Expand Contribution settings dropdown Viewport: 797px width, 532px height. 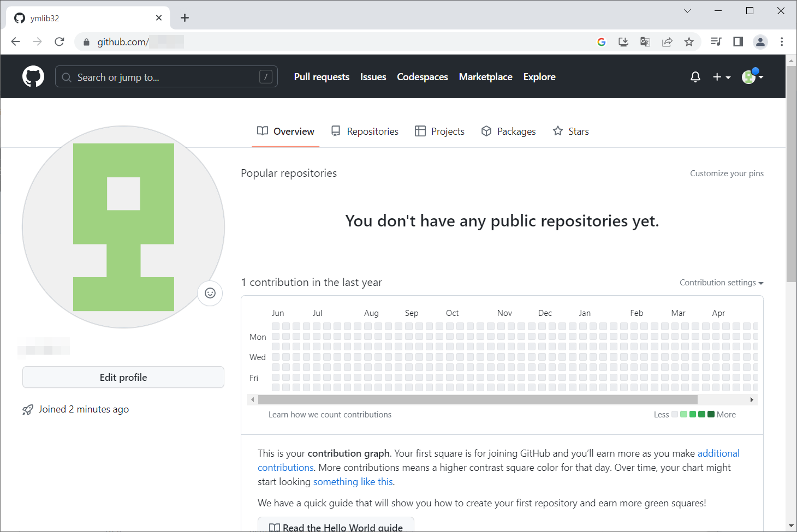pyautogui.click(x=721, y=283)
